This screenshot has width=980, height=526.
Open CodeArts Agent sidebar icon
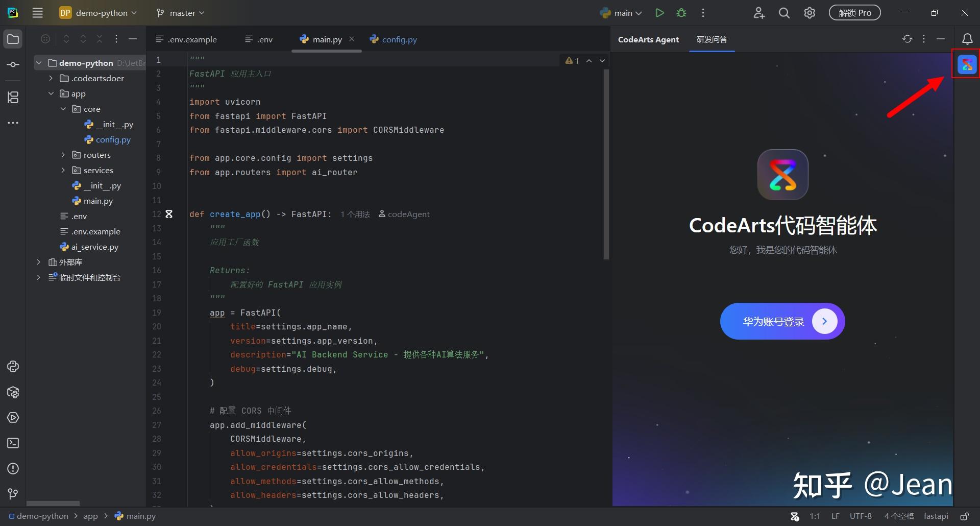967,65
